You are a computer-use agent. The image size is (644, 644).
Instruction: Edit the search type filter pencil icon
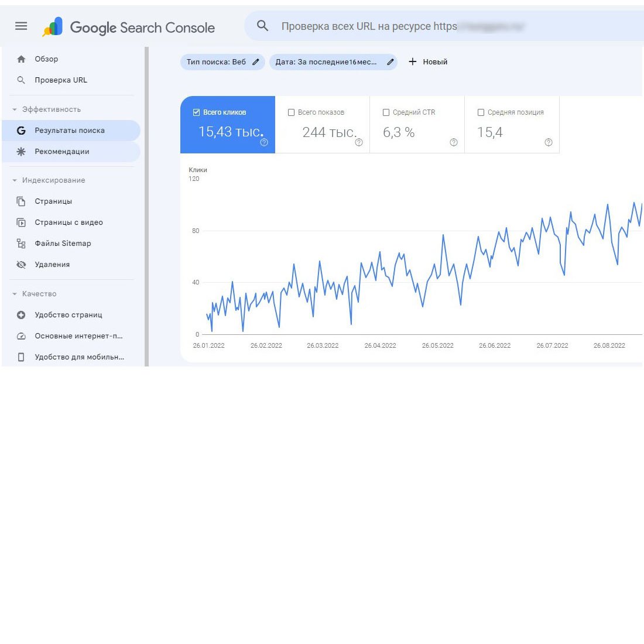coord(256,62)
